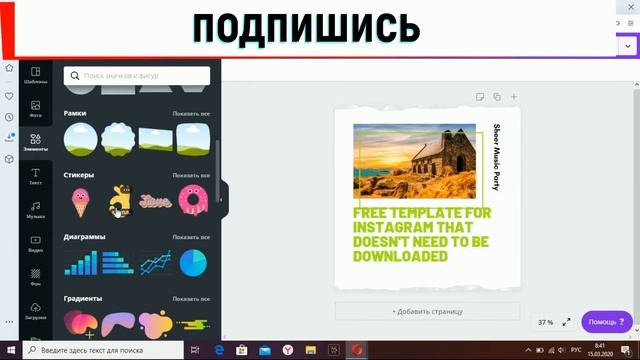Viewport: 640px width, 360px height.
Task: Select the scalloped-edge frame
Action: [118, 140]
